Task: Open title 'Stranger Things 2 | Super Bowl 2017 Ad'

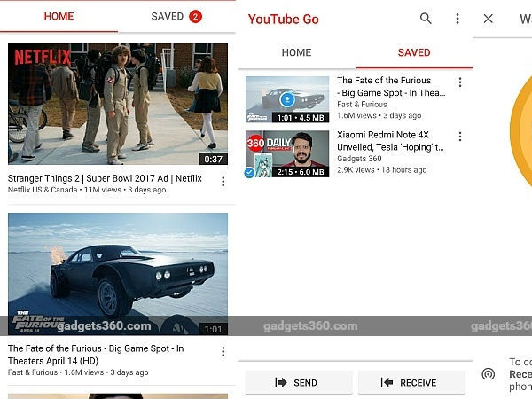Action: click(105, 178)
